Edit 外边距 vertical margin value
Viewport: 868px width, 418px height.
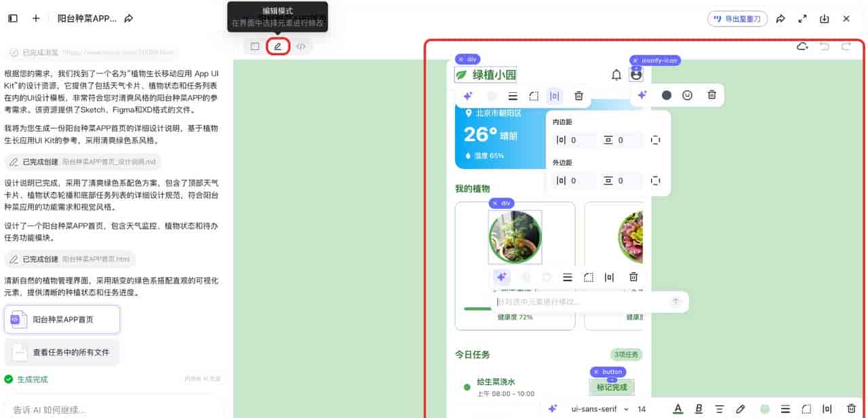pos(622,180)
